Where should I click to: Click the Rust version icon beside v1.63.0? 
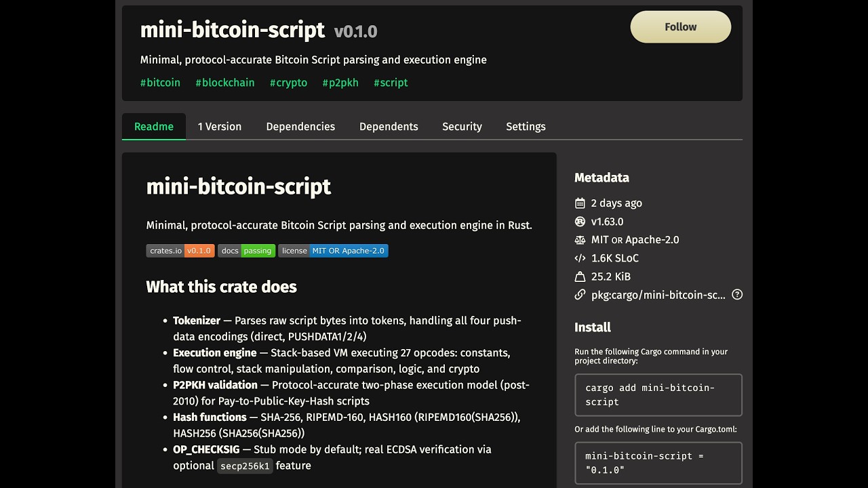pyautogui.click(x=580, y=222)
